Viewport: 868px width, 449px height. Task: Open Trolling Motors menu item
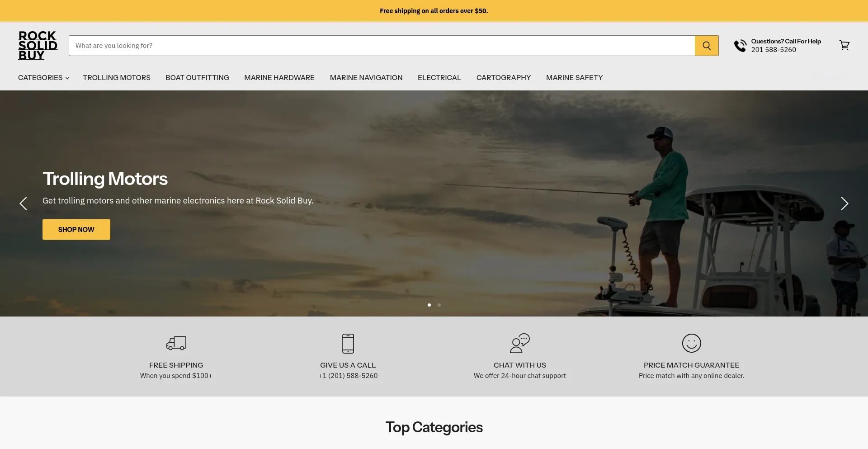tap(117, 78)
